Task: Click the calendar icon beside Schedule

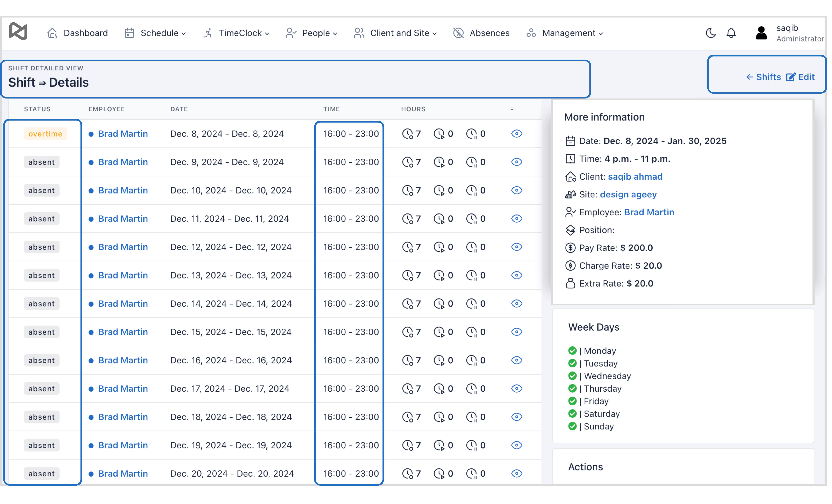Action: pos(129,33)
